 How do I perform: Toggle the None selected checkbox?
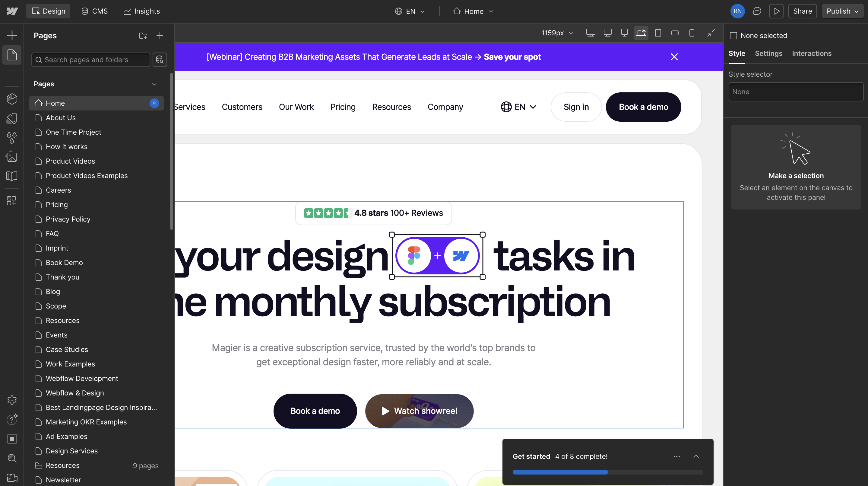click(733, 35)
